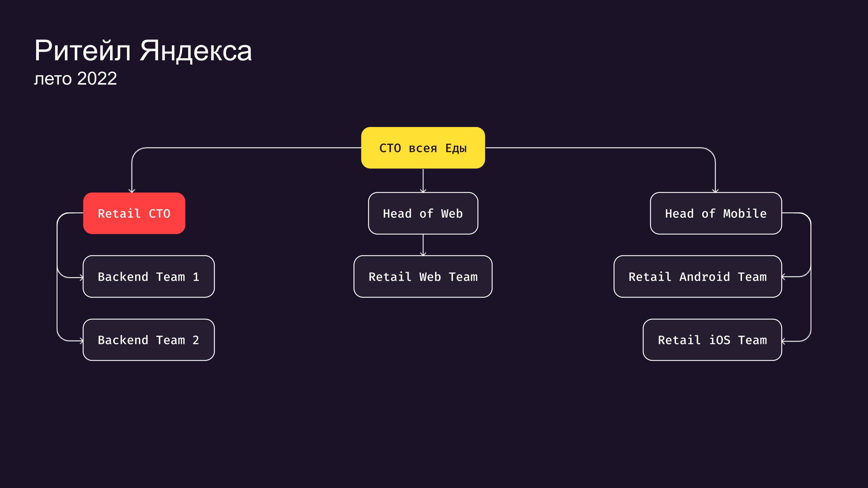
Task: Click the Backend Team 1 box
Action: [149, 277]
